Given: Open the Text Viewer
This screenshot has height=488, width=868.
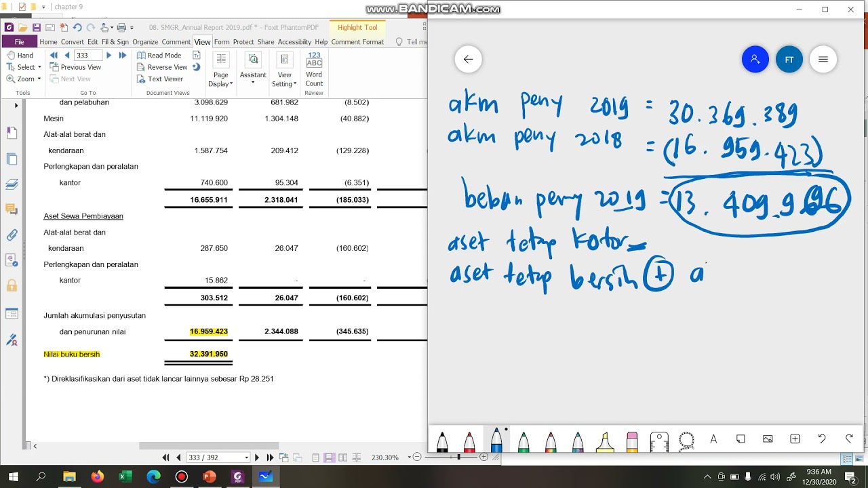Looking at the screenshot, I should [160, 79].
